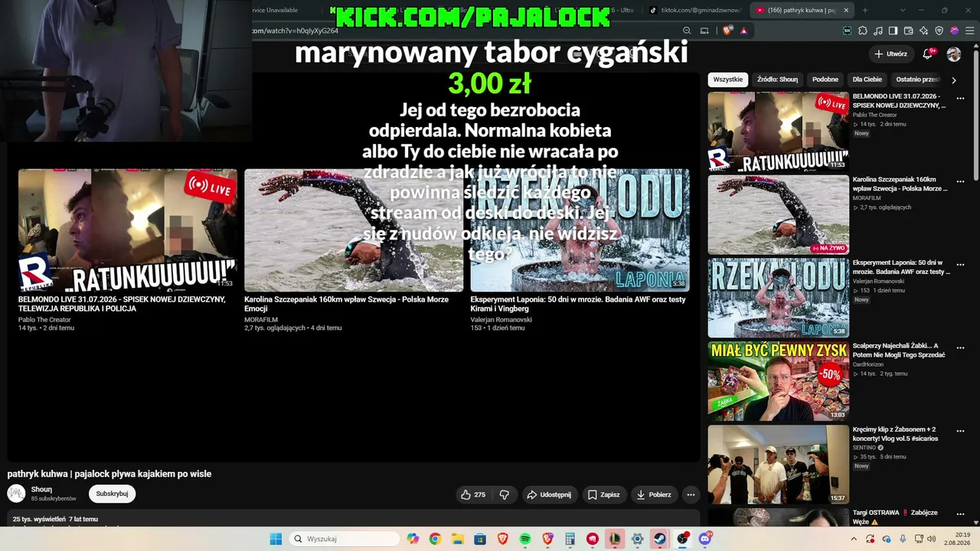Like the video with 275 likes
980x551 pixels.
[473, 494]
